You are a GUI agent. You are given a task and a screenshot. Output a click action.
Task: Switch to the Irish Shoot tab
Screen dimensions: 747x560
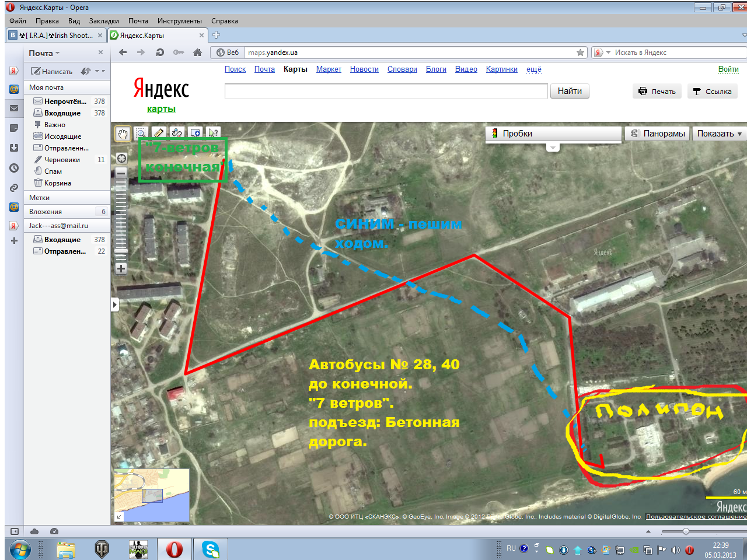tap(57, 36)
